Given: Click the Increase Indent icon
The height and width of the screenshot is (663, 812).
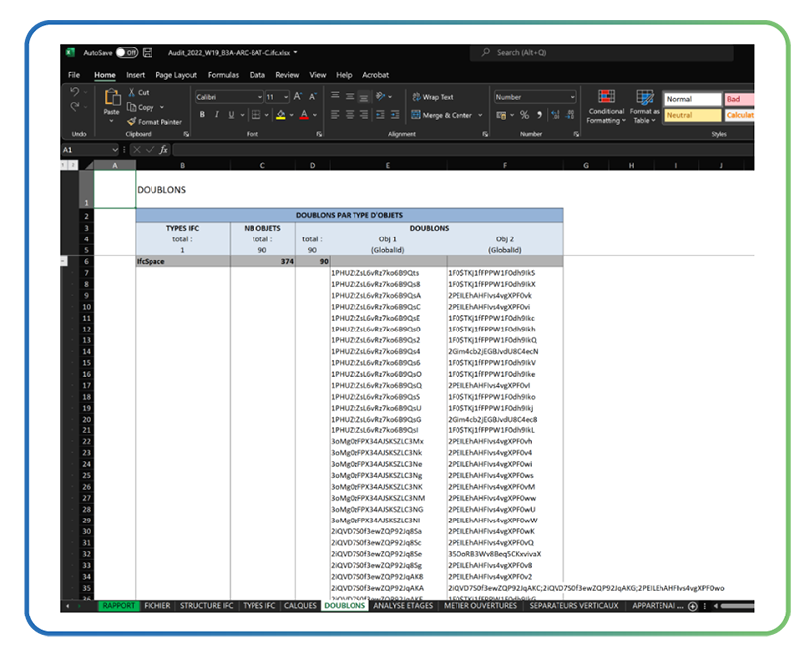Looking at the screenshot, I should 395,115.
